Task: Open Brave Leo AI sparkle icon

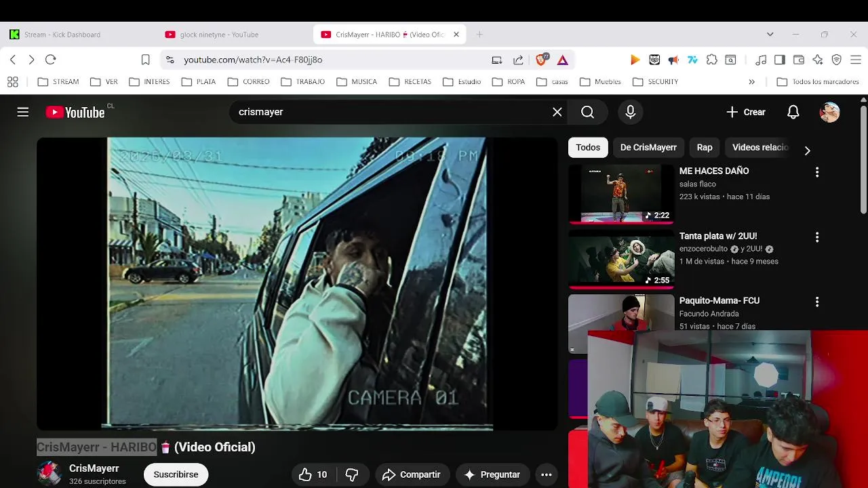Action: tap(818, 60)
